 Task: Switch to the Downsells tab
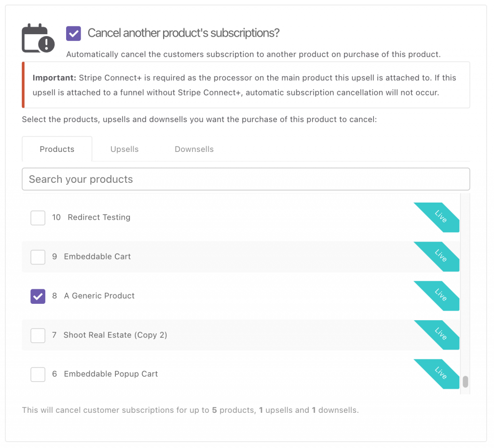point(194,149)
